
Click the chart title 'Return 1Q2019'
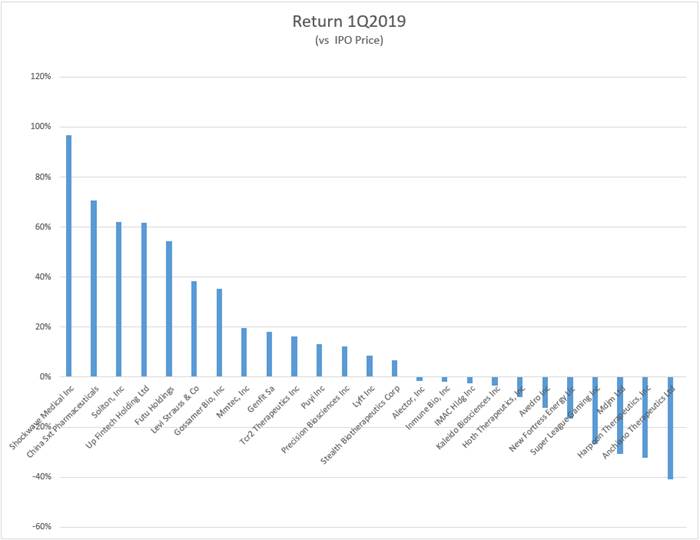coord(349,21)
